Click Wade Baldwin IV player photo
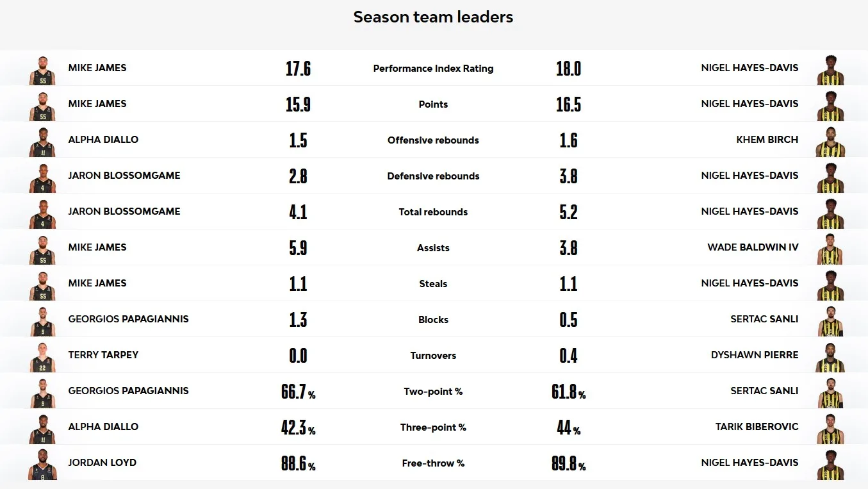 (x=830, y=249)
